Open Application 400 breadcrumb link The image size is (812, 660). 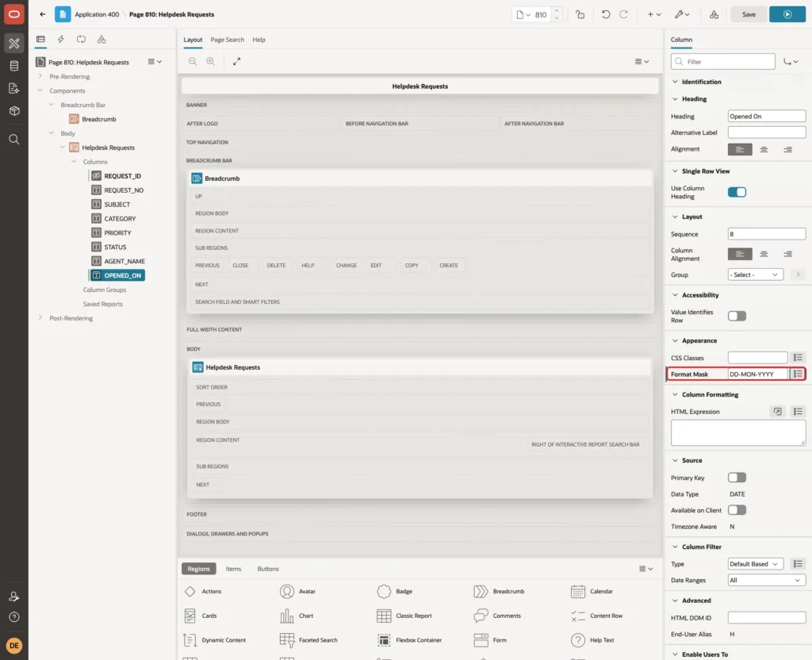coord(97,14)
